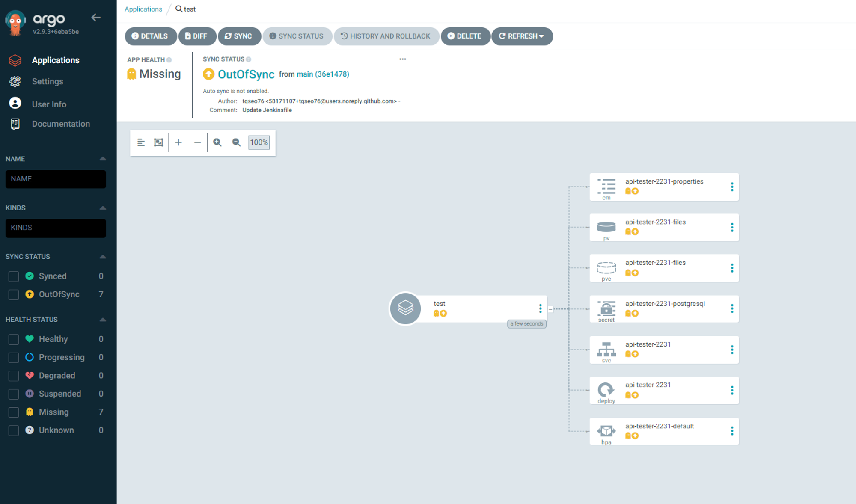Collapse the Sync Status filter section
Viewport: 856px width, 504px height.
click(103, 257)
